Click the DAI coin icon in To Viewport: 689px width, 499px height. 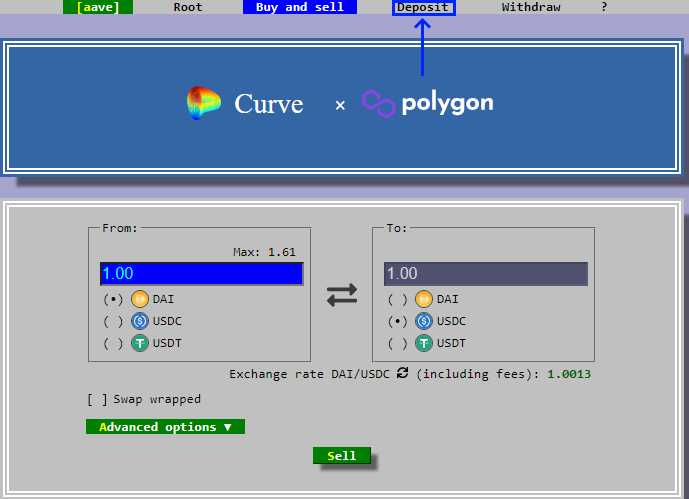click(424, 300)
